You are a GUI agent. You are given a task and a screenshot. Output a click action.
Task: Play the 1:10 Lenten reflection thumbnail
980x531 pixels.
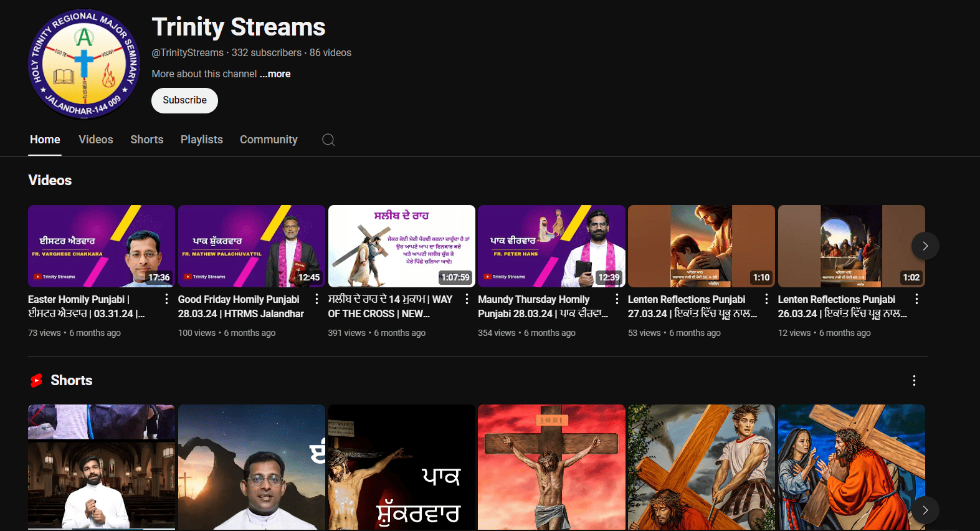click(702, 246)
